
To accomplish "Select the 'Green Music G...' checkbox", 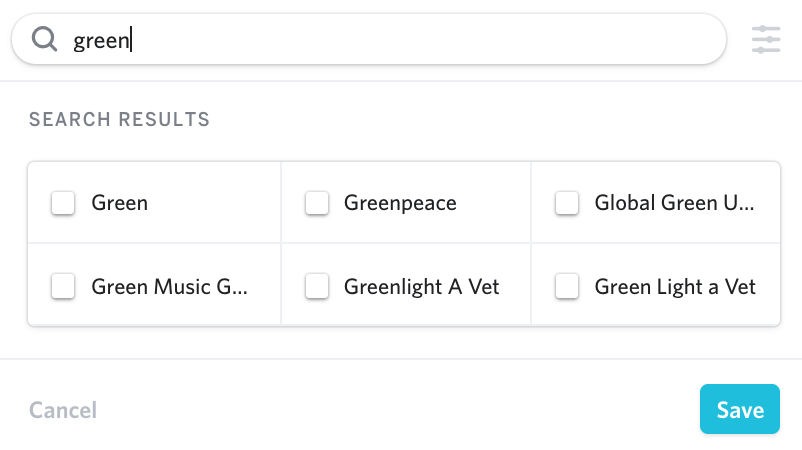I will point(63,286).
